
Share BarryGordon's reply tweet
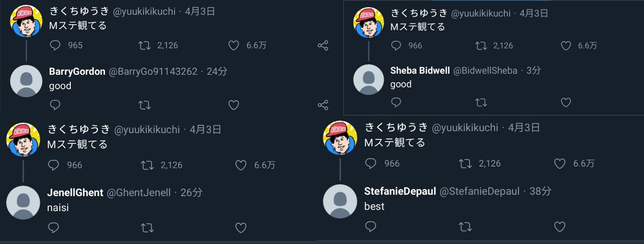(323, 105)
